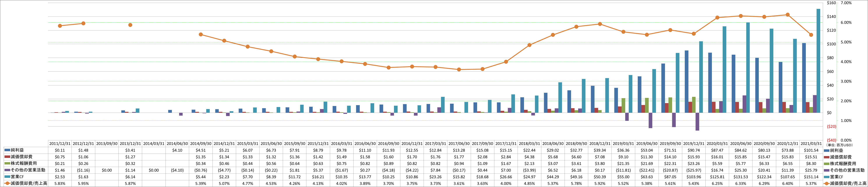This screenshot has width=868, height=187.
Task: Select the orange line marker above 2020/12/31
Action: tap(787, 15)
